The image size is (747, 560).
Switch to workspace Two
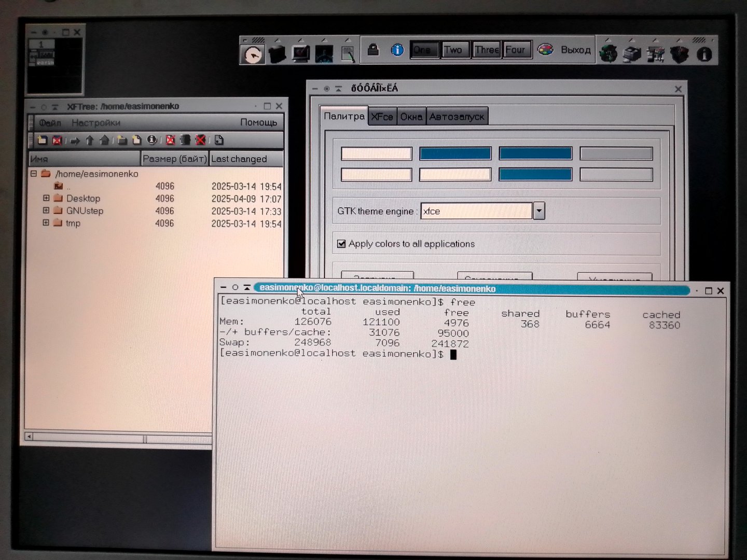tap(455, 50)
